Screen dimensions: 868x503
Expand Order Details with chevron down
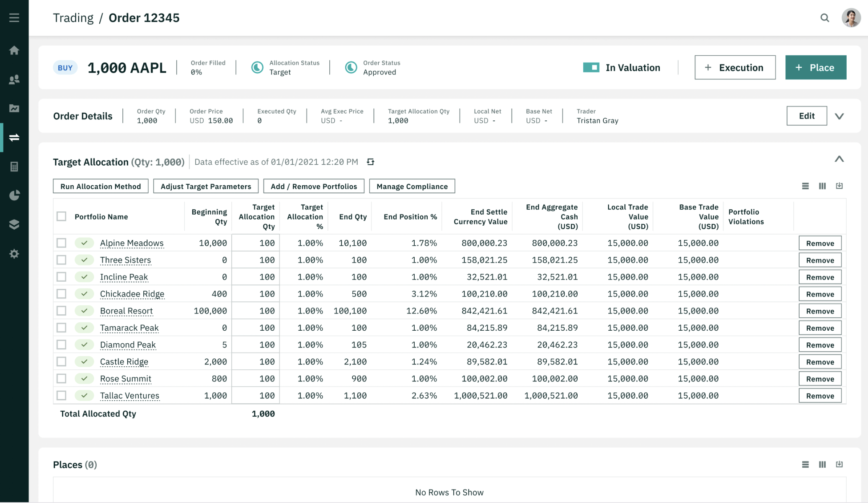pos(839,116)
